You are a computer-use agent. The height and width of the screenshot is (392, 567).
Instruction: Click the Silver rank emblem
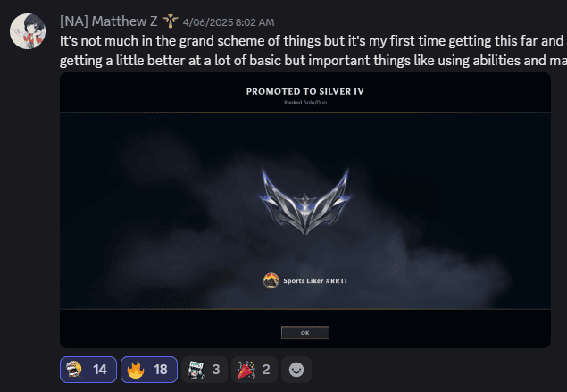305,201
